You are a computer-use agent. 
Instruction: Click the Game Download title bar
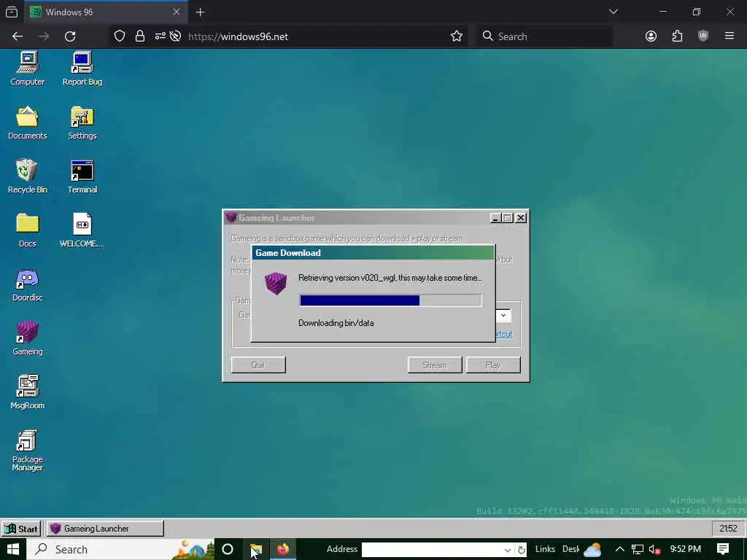coord(373,253)
